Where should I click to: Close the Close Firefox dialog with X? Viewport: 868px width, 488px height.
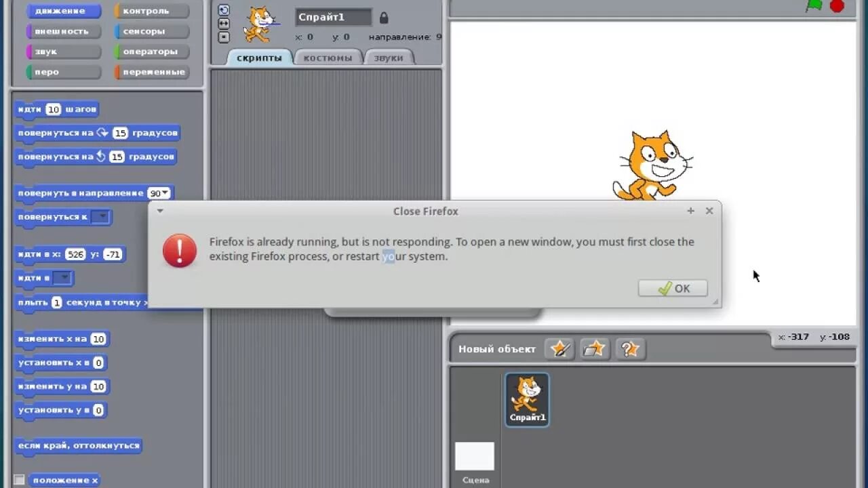click(x=709, y=211)
